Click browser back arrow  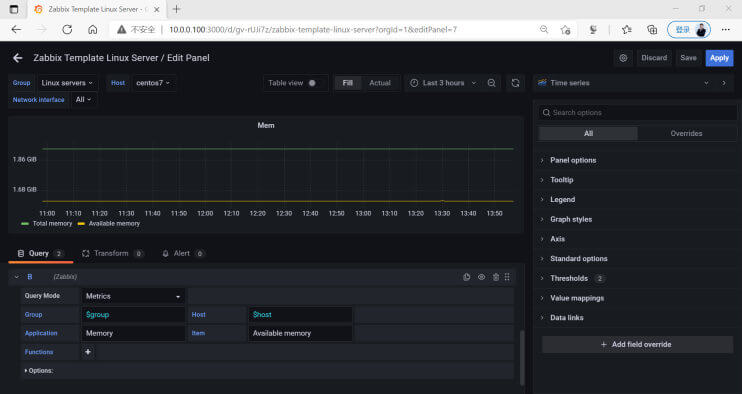(x=17, y=29)
